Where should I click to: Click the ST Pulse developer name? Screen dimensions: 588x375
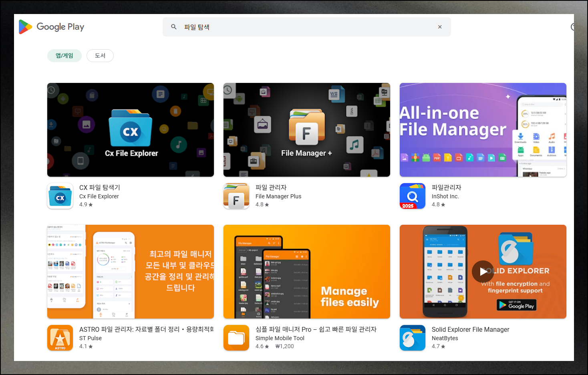pos(91,338)
